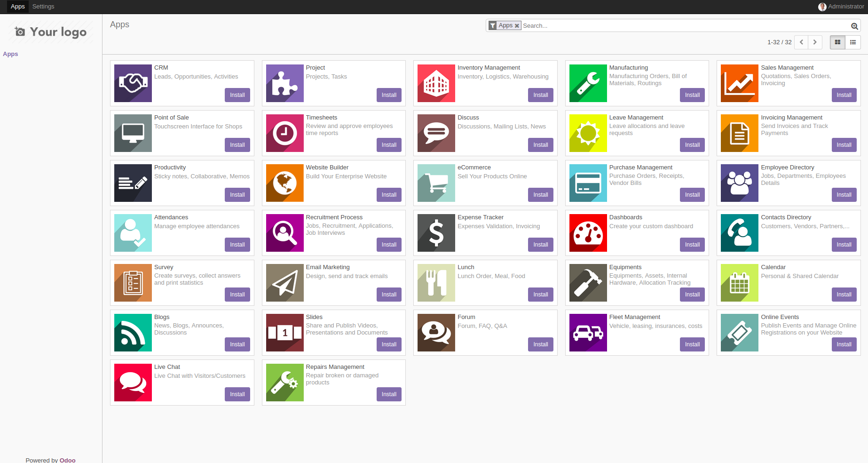868x463 pixels.
Task: Click the Point of Sale monitor icon
Action: (133, 133)
